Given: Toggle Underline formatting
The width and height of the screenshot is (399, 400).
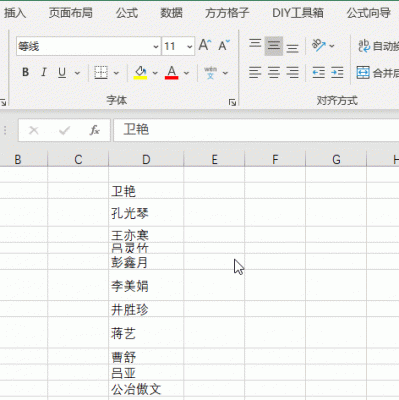Looking at the screenshot, I should (62, 72).
